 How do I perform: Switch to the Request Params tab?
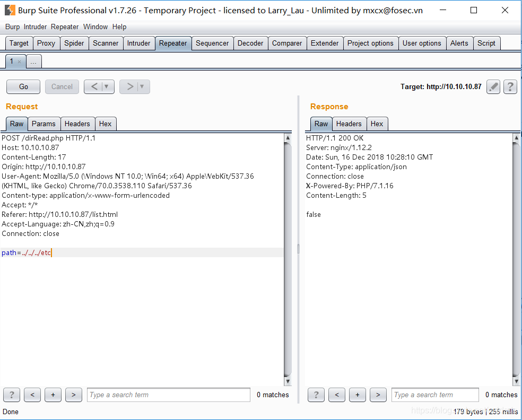point(43,124)
